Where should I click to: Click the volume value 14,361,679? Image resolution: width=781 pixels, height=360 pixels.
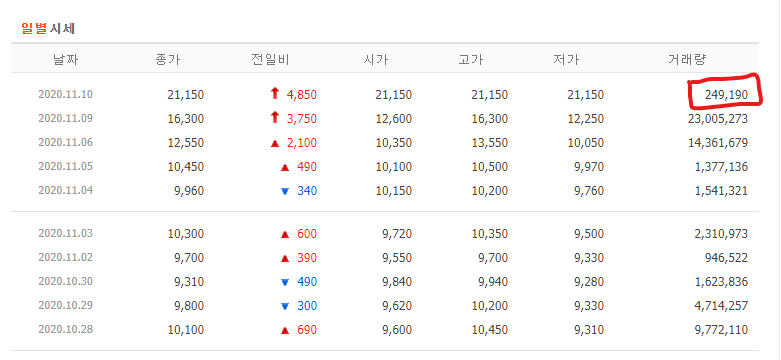[718, 142]
